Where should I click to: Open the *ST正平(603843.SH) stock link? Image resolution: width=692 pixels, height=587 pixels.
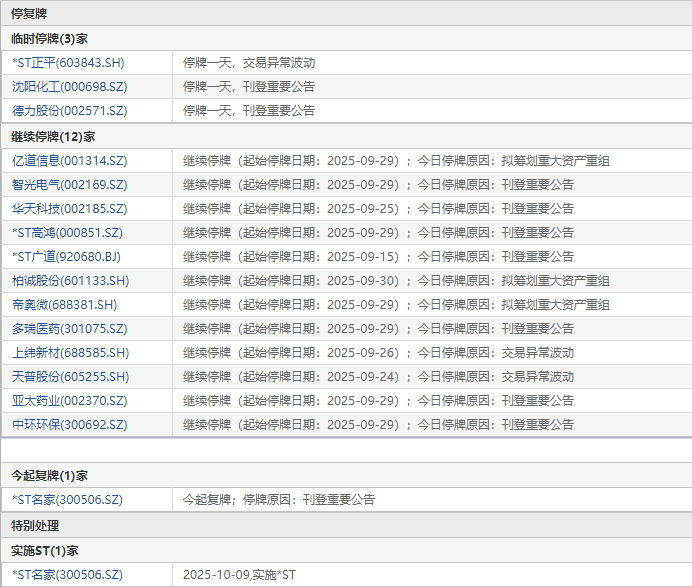tap(68, 63)
